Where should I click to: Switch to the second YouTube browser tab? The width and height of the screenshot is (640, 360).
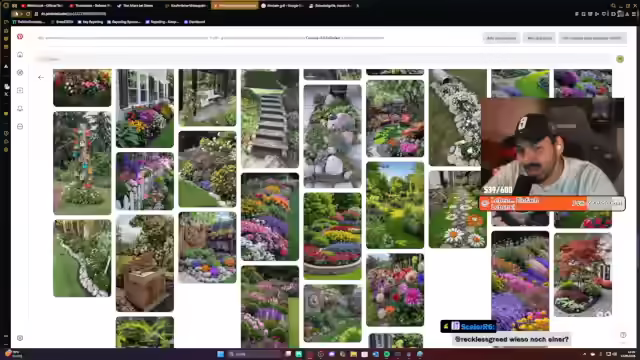pos(90,6)
